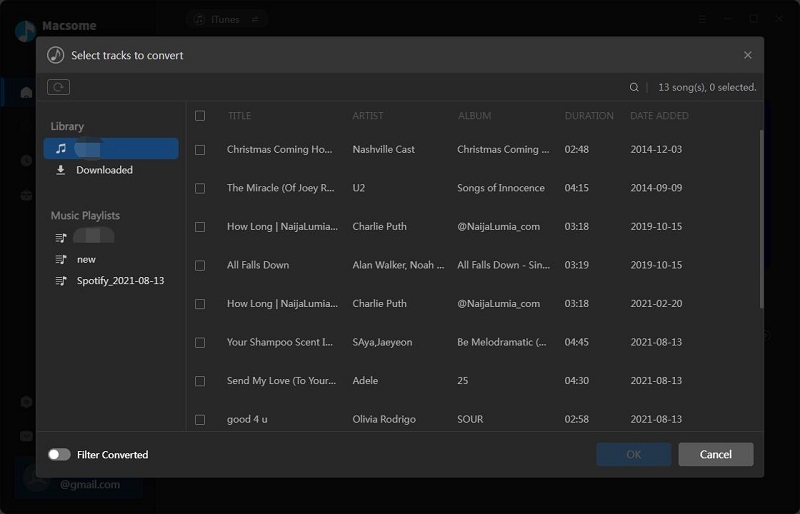Click the iTunes source switch in main window
The height and width of the screenshot is (514, 800).
(x=226, y=19)
